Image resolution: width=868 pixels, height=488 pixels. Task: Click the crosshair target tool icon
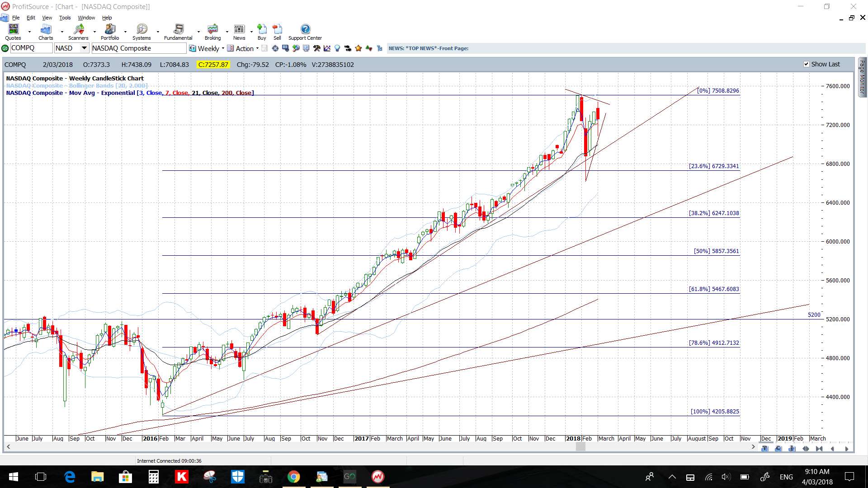[275, 48]
